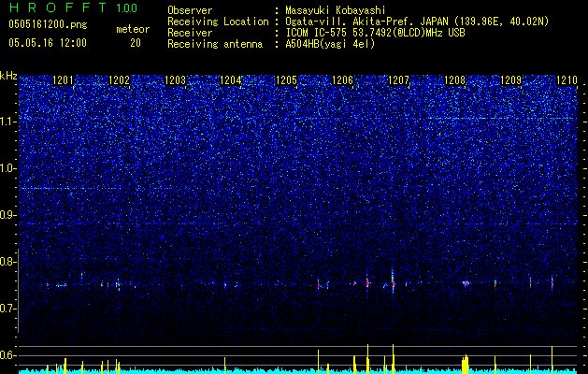This screenshot has height=374, width=588.
Task: Click the 1.1 frequency axis label
Action: coord(7,122)
